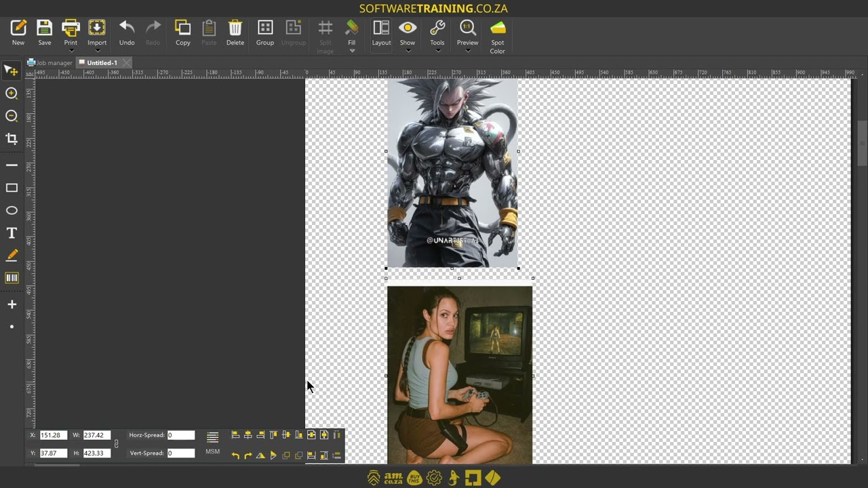Create a new document with New
Viewport: 868px width, 488px height.
tap(18, 33)
